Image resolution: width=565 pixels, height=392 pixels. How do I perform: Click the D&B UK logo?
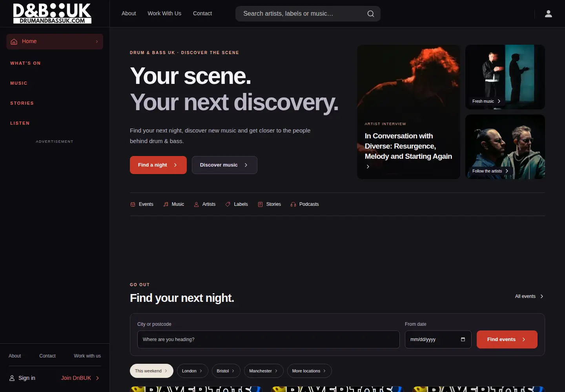coord(52,13)
